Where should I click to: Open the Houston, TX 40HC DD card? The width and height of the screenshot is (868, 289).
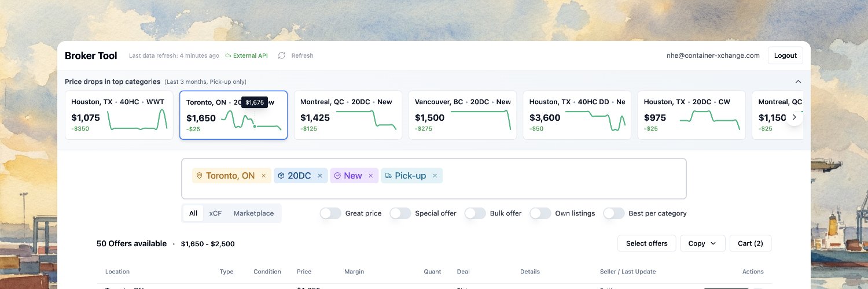pos(577,115)
